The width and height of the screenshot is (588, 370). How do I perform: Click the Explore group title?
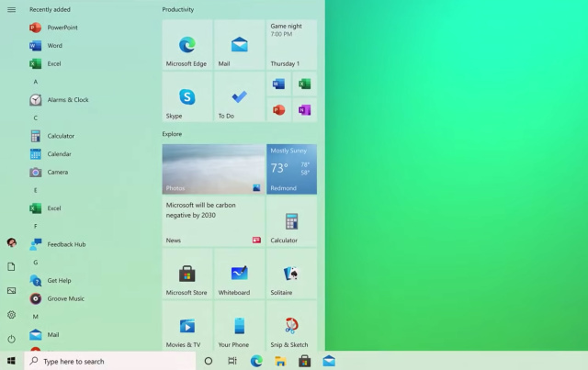tap(172, 134)
